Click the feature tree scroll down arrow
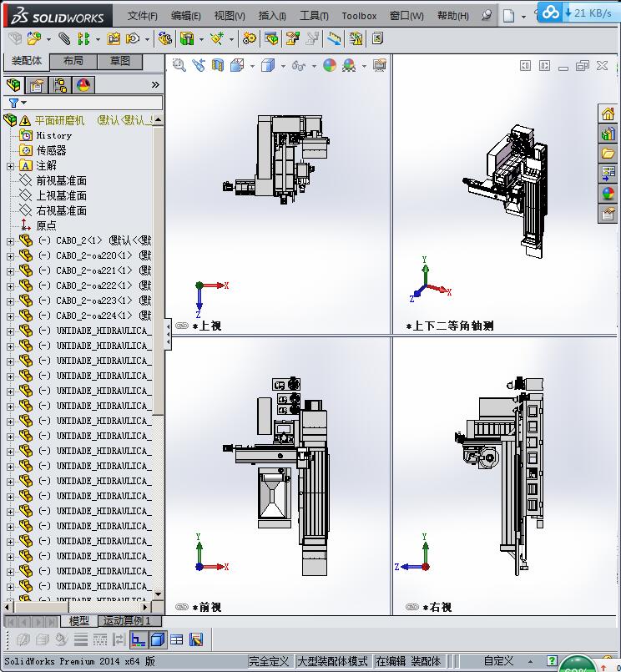This screenshot has height=672, width=621. coord(158,594)
